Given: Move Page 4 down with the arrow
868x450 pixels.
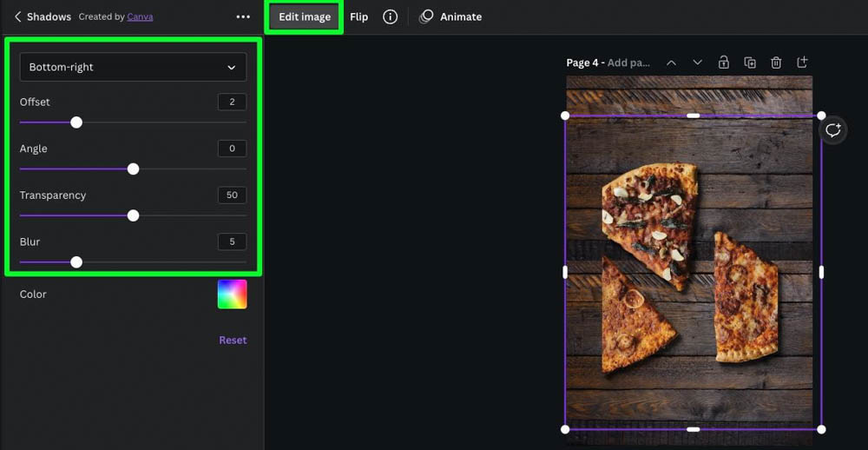Looking at the screenshot, I should point(698,63).
